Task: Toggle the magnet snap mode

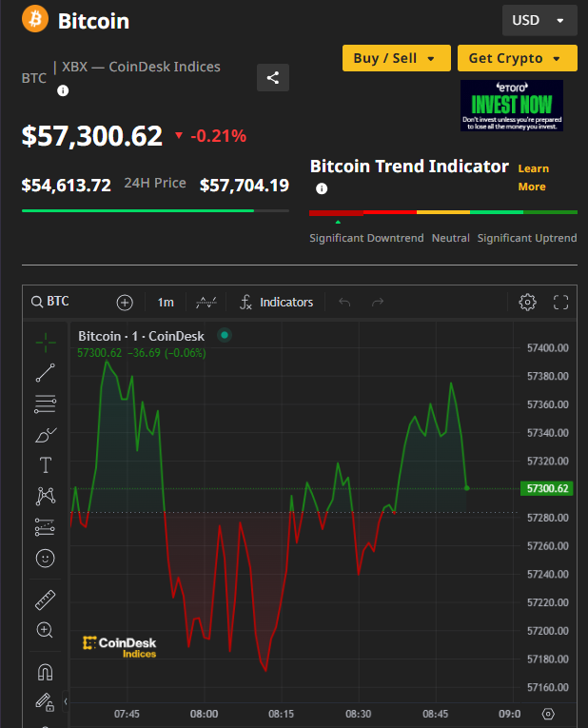Action: (x=45, y=672)
